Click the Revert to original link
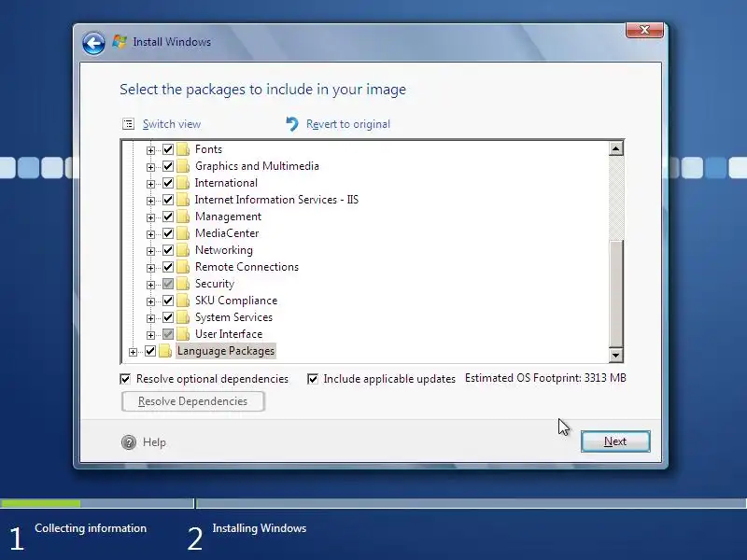The image size is (747, 560). pyautogui.click(x=348, y=124)
